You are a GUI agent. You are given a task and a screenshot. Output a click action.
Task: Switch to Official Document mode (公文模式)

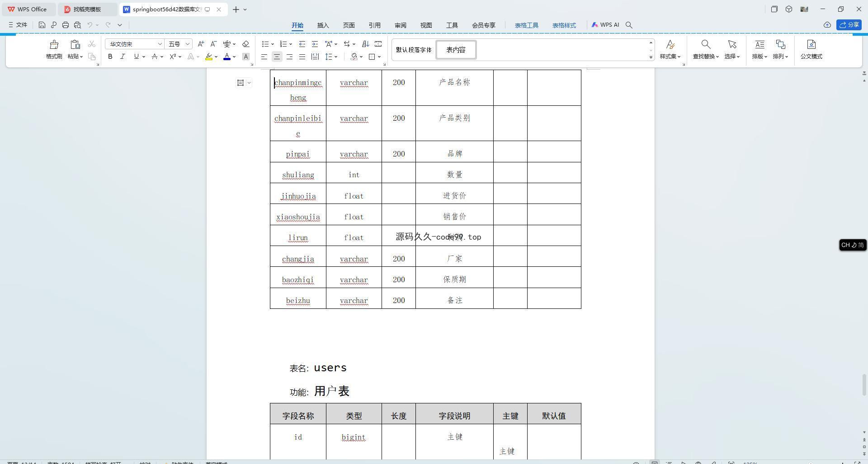[x=811, y=50]
